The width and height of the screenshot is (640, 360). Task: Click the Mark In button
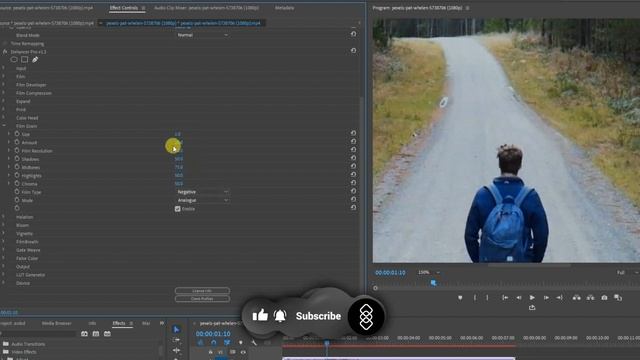tap(475, 298)
